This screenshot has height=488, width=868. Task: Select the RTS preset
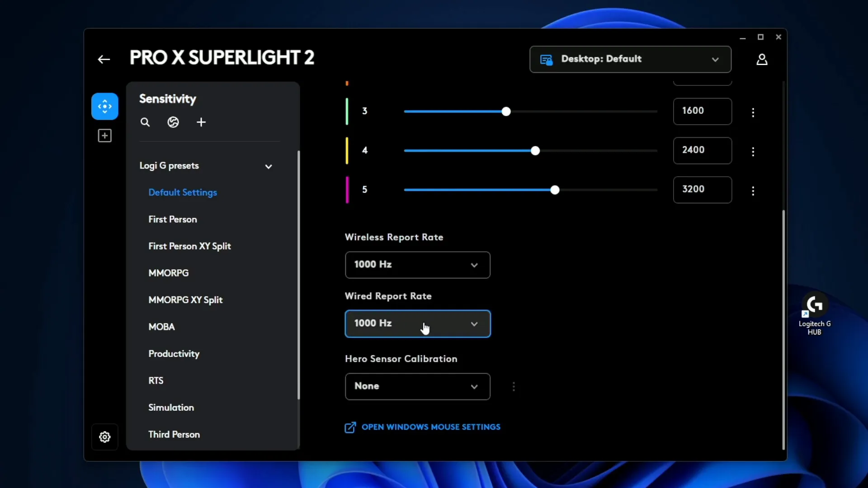pyautogui.click(x=156, y=380)
